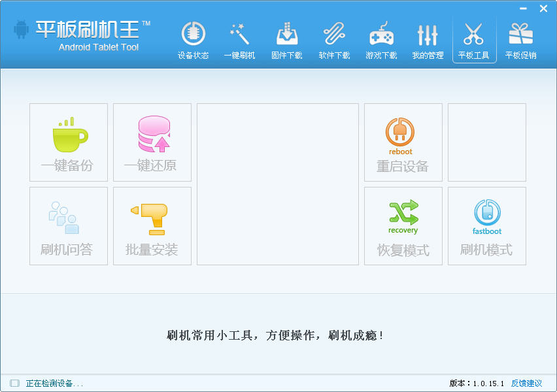The height and width of the screenshot is (392, 557).
Task: Click the empty tile beside 重启设备
Action: coord(487,142)
